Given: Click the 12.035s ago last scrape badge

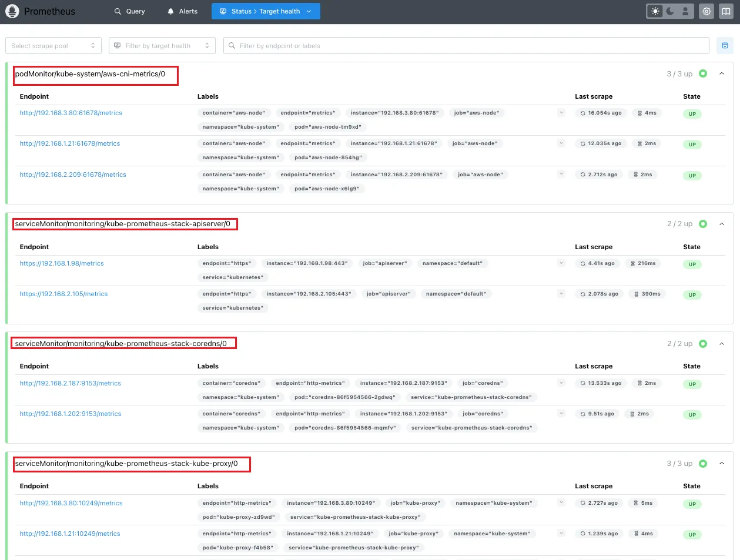Looking at the screenshot, I should pyautogui.click(x=601, y=143).
